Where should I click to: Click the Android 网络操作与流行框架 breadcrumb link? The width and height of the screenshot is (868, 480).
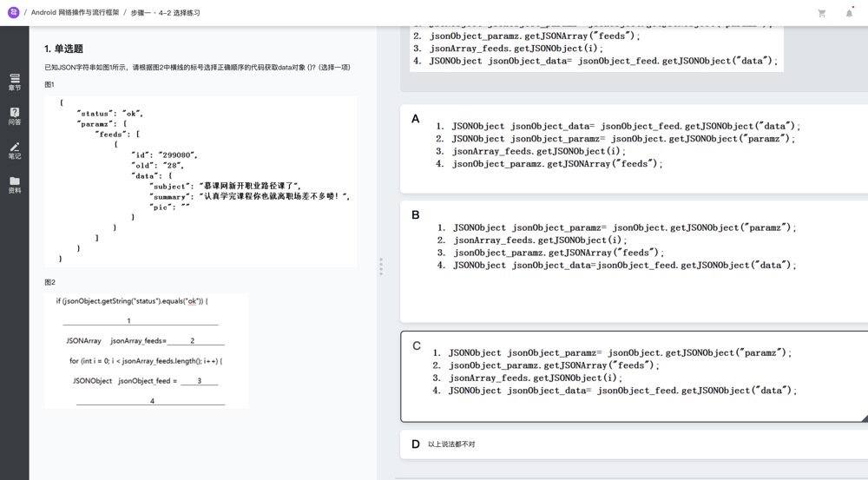pos(75,12)
